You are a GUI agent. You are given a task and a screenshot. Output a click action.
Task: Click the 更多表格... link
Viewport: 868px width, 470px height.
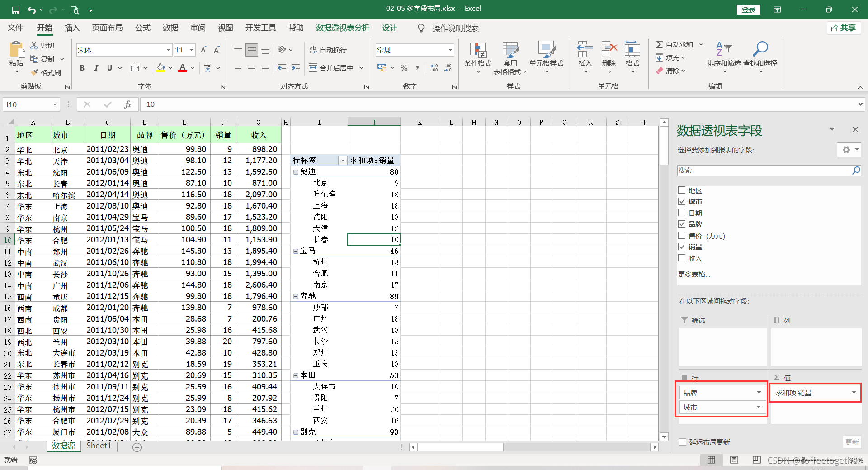click(x=694, y=274)
